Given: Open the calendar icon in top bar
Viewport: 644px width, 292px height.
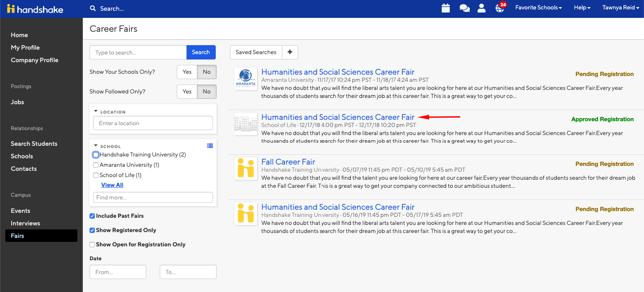Looking at the screenshot, I should [445, 8].
